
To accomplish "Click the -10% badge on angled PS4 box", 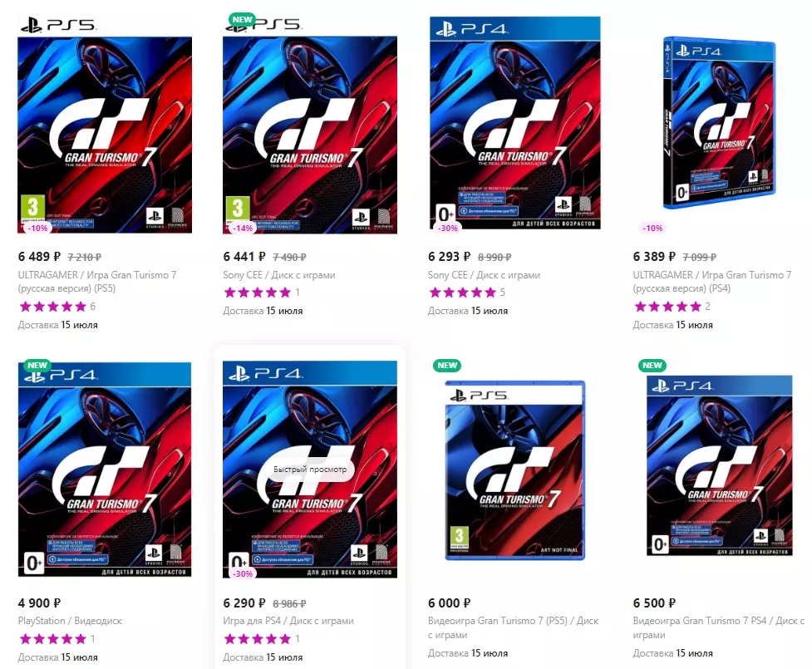I will tap(652, 228).
